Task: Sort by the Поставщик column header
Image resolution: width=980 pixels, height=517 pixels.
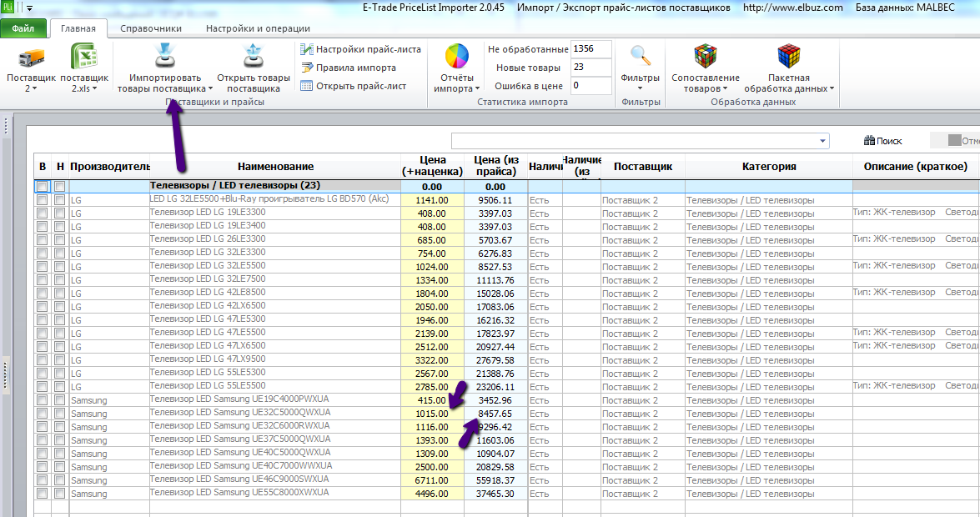Action: (x=642, y=166)
